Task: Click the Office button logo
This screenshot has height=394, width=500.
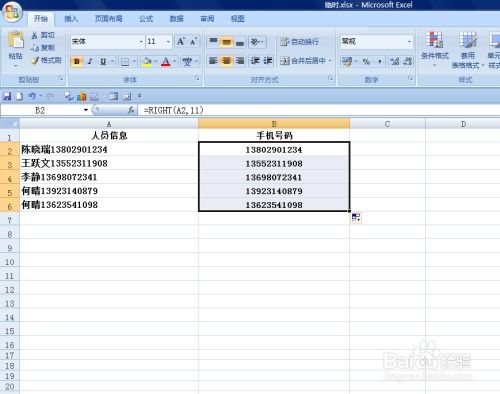Action: pyautogui.click(x=12, y=13)
